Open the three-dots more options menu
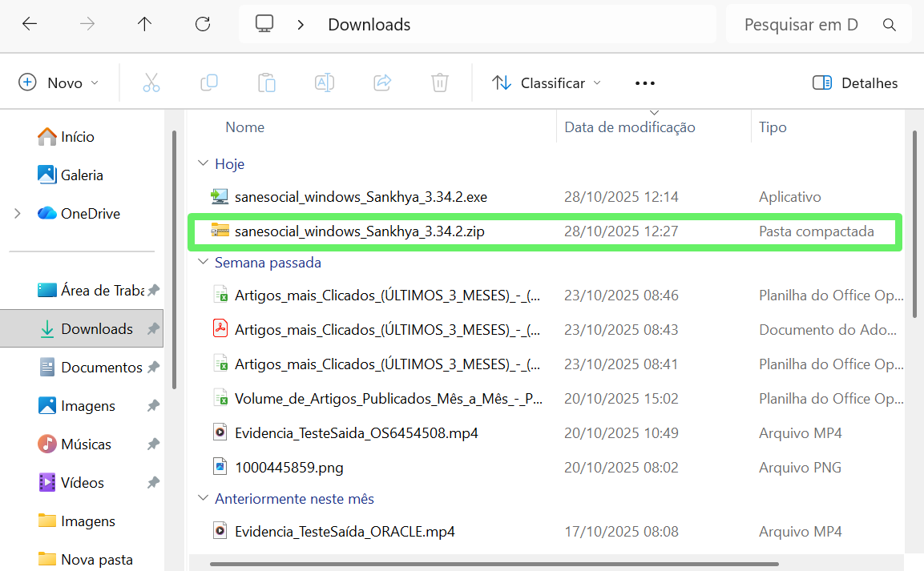 (644, 83)
